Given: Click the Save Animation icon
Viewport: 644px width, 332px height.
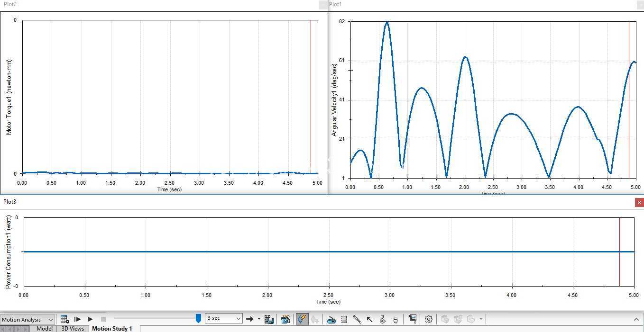Looking at the screenshot, I should pos(269,319).
